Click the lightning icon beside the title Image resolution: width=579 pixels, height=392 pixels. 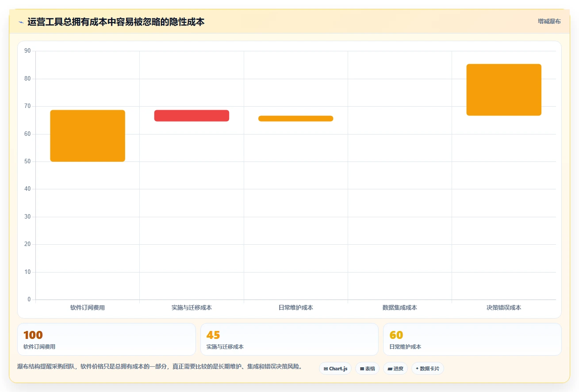21,22
